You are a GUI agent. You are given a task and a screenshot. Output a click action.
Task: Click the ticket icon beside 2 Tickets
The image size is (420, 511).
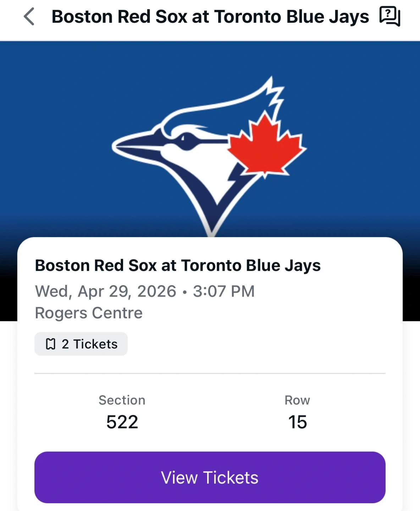(51, 344)
